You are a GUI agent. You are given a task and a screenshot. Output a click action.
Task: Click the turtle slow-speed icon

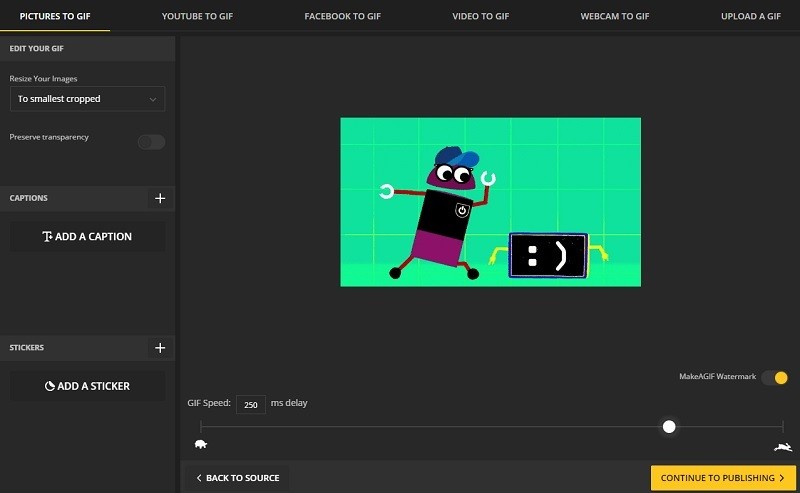click(x=201, y=445)
